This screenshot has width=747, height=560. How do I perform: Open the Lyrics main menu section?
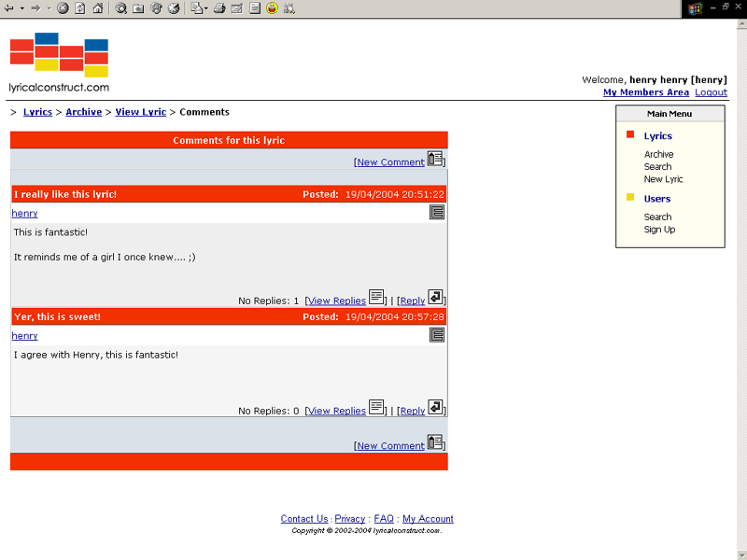(658, 136)
